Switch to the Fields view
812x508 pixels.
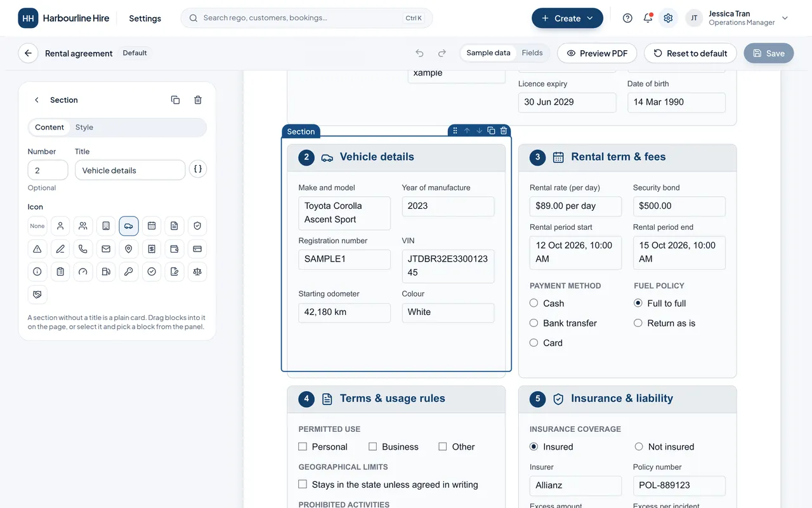pos(532,53)
